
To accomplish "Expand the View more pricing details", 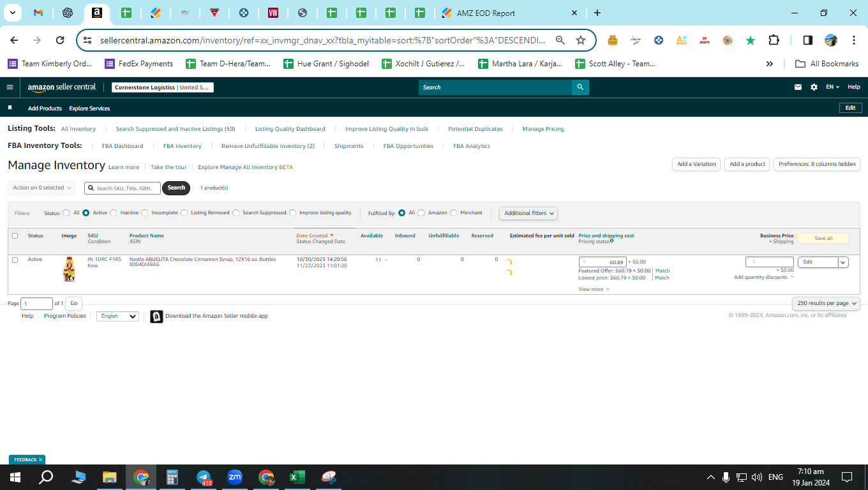I will (594, 290).
